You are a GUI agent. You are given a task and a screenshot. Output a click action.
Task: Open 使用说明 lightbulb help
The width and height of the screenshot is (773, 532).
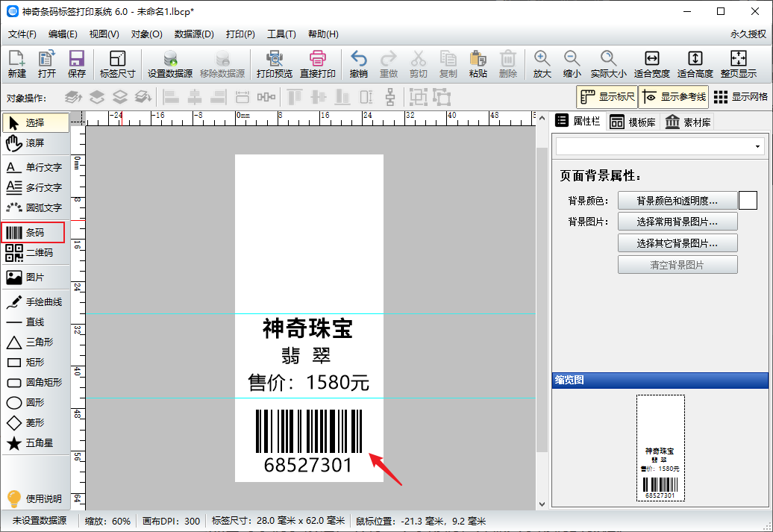[x=34, y=498]
